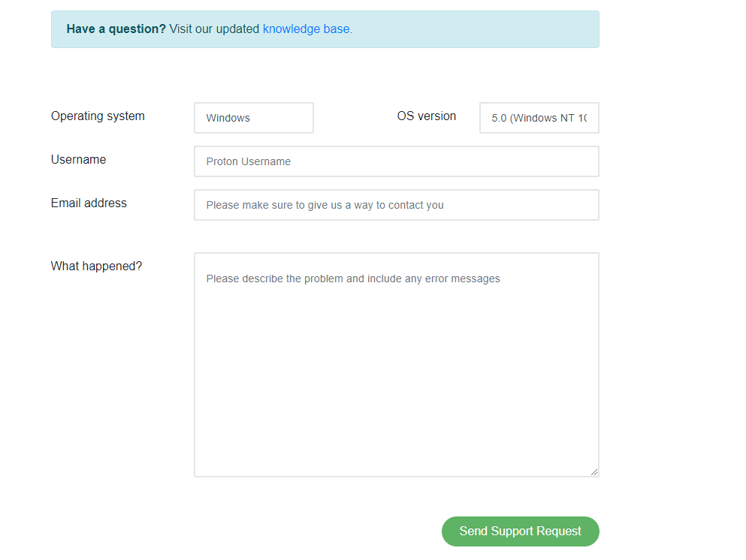746x560 pixels.
Task: Click the Visit our updated banner text
Action: pyautogui.click(x=214, y=29)
